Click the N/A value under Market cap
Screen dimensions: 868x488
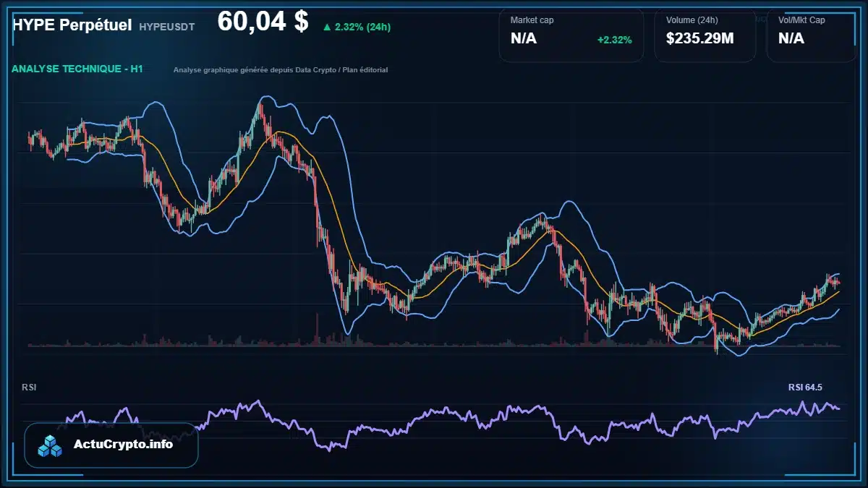(x=524, y=38)
